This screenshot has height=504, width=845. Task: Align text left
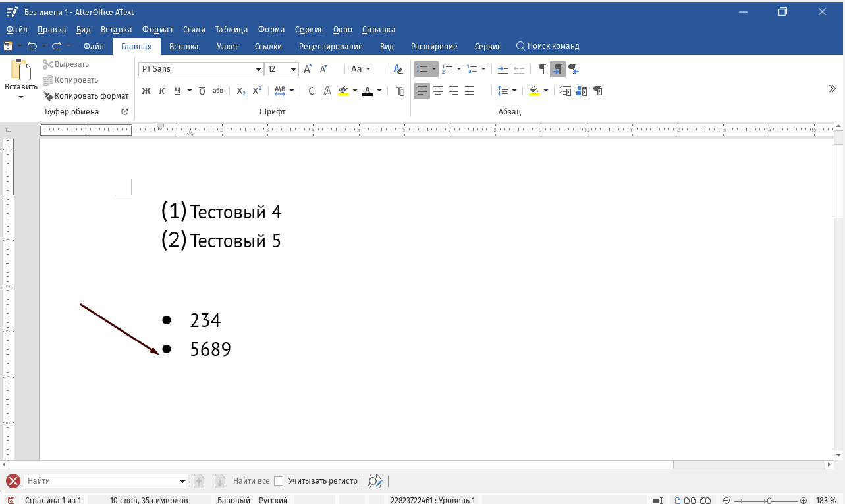[x=422, y=91]
